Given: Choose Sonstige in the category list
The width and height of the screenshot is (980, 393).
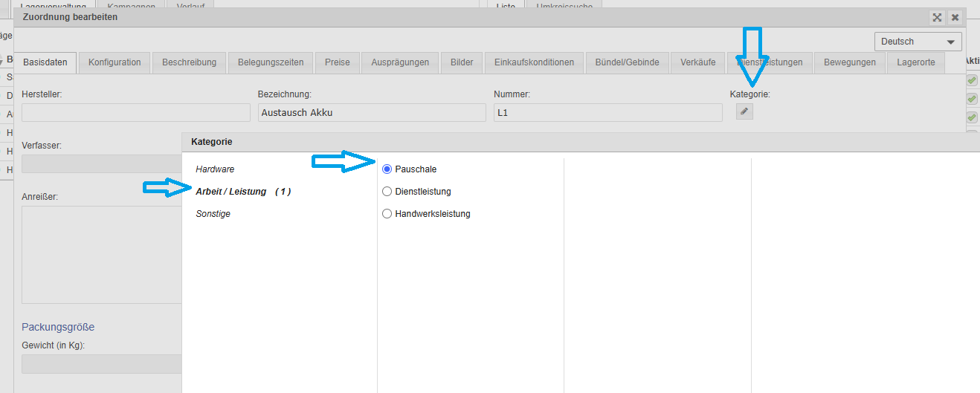Looking at the screenshot, I should coord(213,214).
